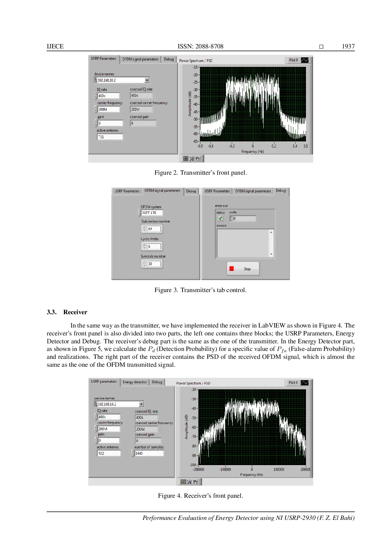Expand device names dropdown in the RX2 panel
This screenshot has width=392, height=555.
click(141, 404)
